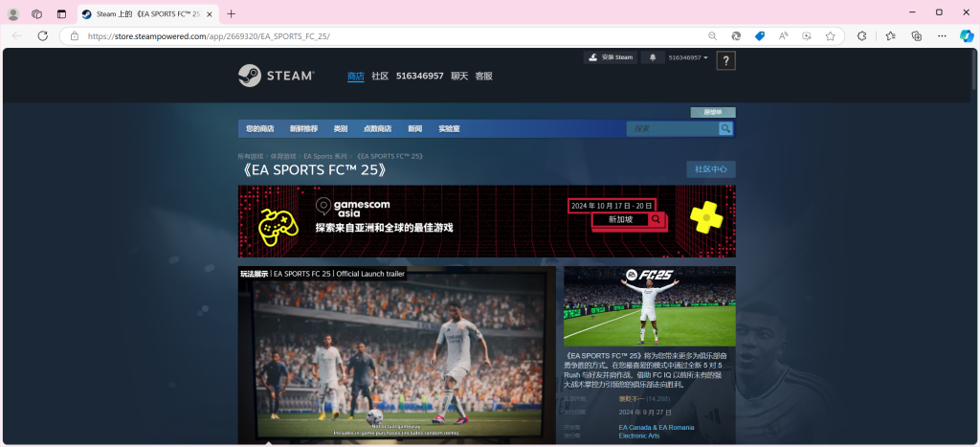Open the Favorites list icon
The width and height of the screenshot is (980, 447).
click(891, 36)
